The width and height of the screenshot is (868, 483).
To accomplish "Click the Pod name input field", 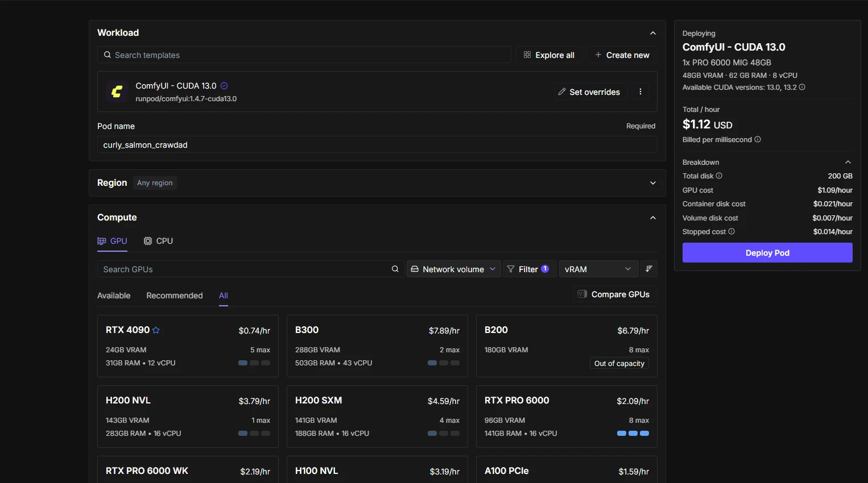I will [377, 145].
